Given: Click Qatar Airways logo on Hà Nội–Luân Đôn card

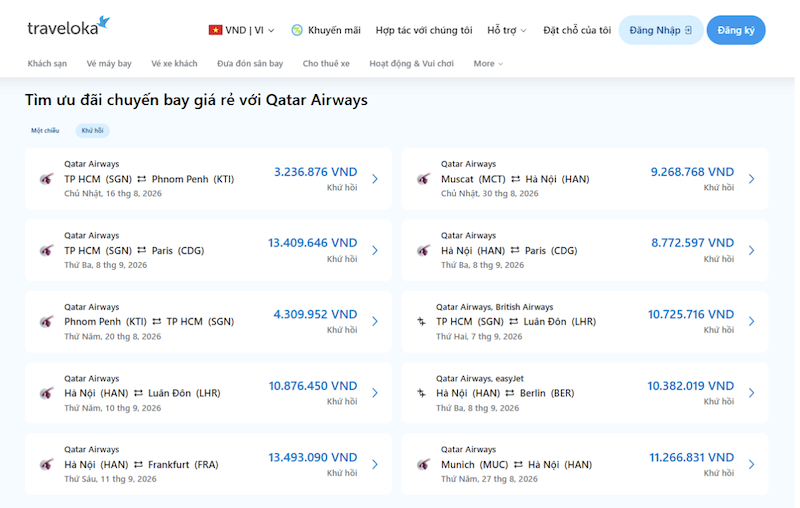Looking at the screenshot, I should (x=46, y=393).
